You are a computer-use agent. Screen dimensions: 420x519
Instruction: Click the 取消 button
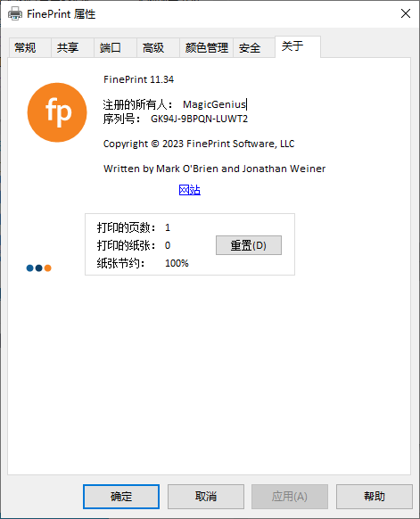205,497
